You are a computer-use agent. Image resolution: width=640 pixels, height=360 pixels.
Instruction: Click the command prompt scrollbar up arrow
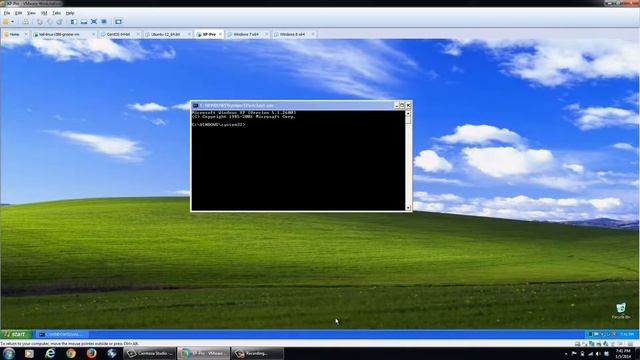tap(408, 113)
